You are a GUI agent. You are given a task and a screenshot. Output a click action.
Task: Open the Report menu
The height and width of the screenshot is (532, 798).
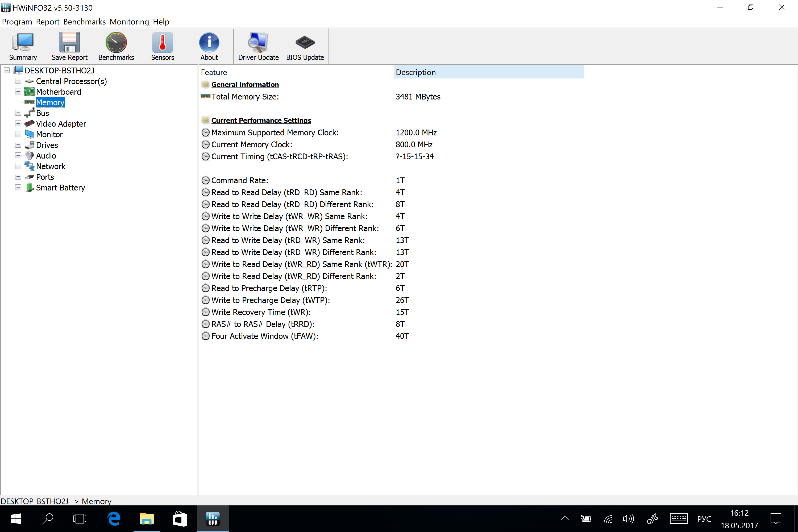(48, 22)
